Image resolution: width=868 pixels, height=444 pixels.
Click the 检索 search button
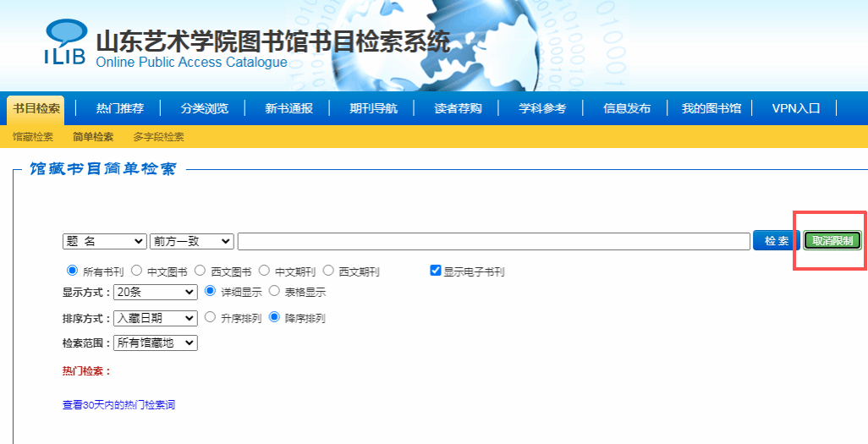pyautogui.click(x=776, y=241)
